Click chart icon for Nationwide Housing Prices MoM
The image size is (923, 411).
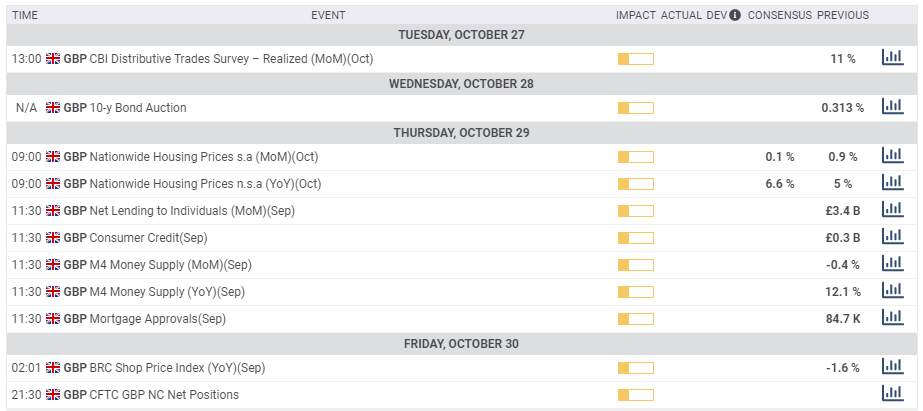coord(892,155)
